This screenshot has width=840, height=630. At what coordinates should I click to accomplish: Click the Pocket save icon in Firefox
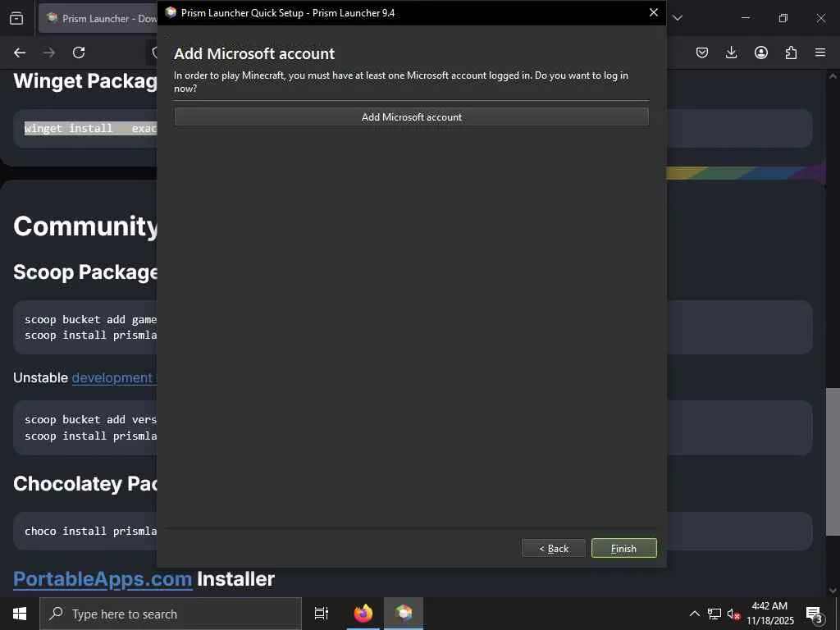702,52
